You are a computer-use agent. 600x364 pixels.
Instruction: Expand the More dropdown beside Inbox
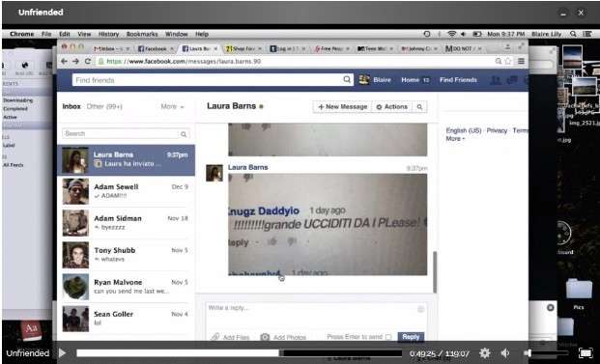[172, 106]
